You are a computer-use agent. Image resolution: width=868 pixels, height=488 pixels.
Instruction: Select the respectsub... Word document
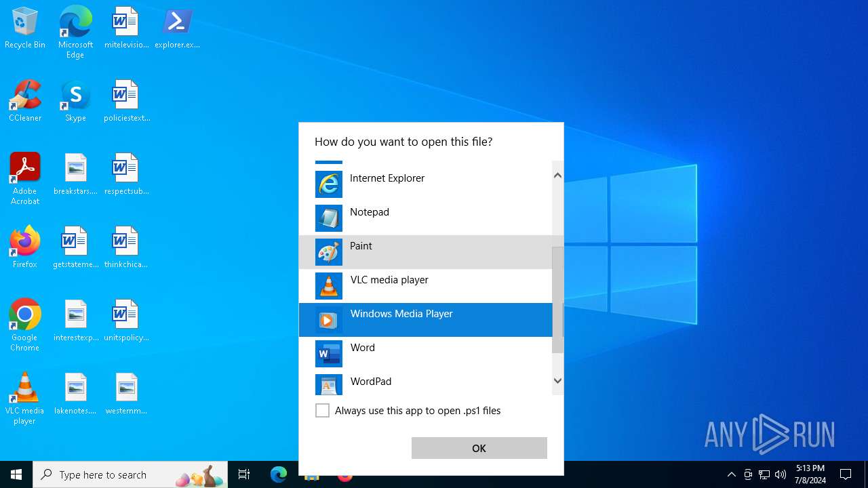click(126, 175)
